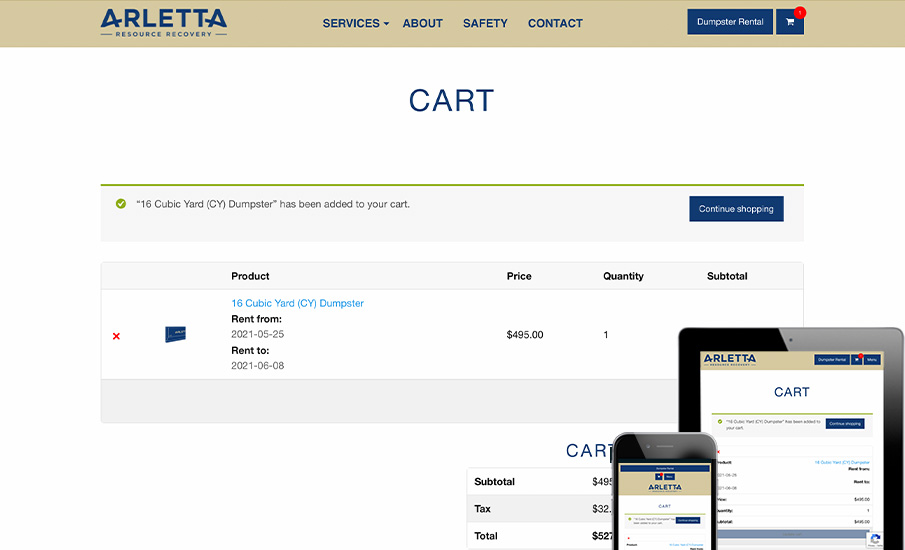Open the 16 Cubic Yard (CY) Dumpster link
The image size is (905, 550).
pyautogui.click(x=297, y=303)
